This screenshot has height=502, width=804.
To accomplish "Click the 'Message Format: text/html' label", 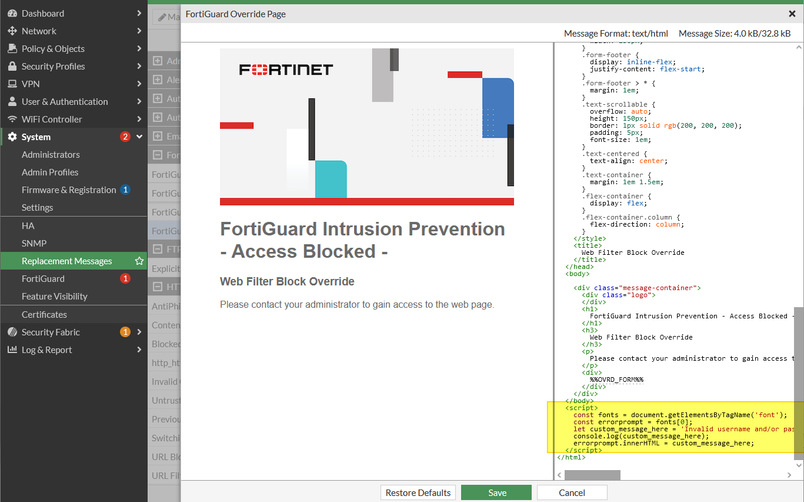I will pos(616,33).
